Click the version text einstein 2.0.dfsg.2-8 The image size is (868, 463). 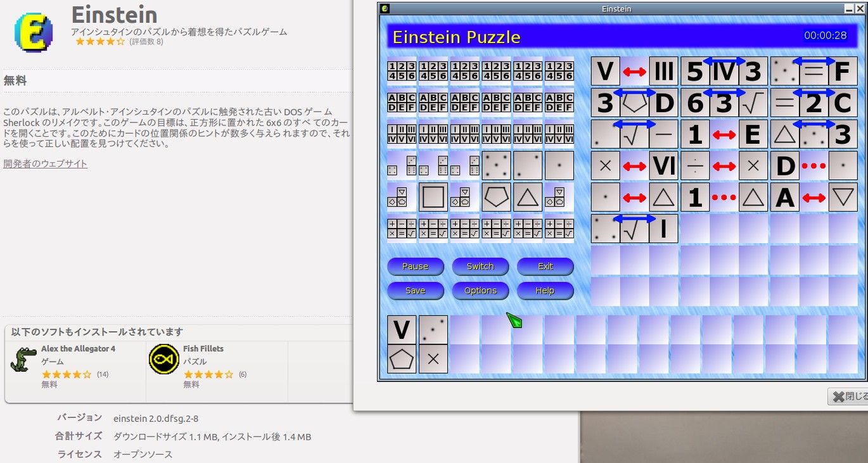coord(156,418)
